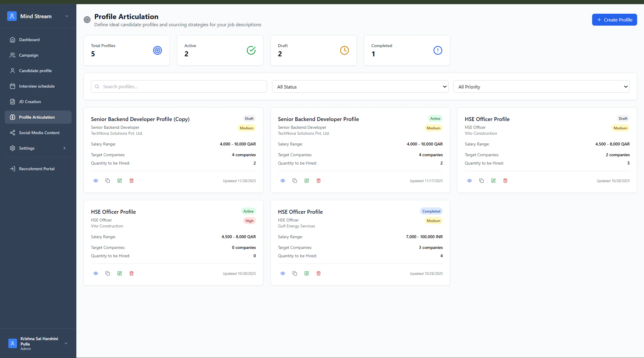Expand the Settings submenu chevron
This screenshot has width=644, height=358.
point(64,148)
